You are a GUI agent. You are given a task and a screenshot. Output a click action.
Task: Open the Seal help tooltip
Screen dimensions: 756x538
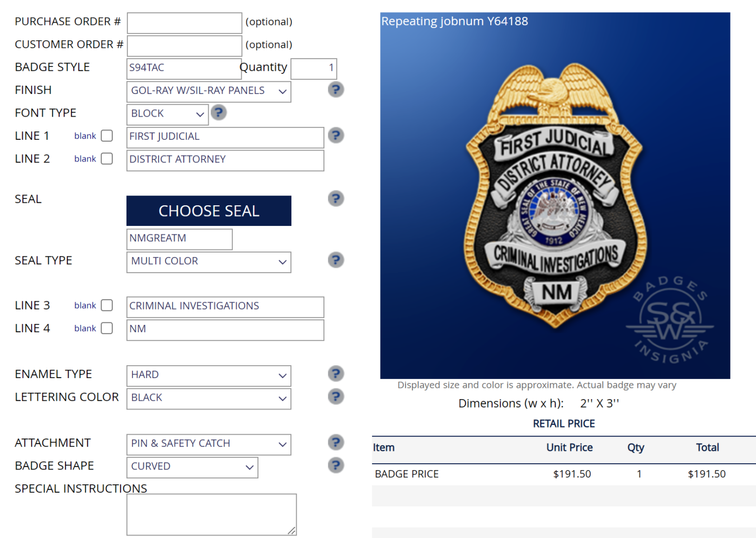tap(336, 198)
